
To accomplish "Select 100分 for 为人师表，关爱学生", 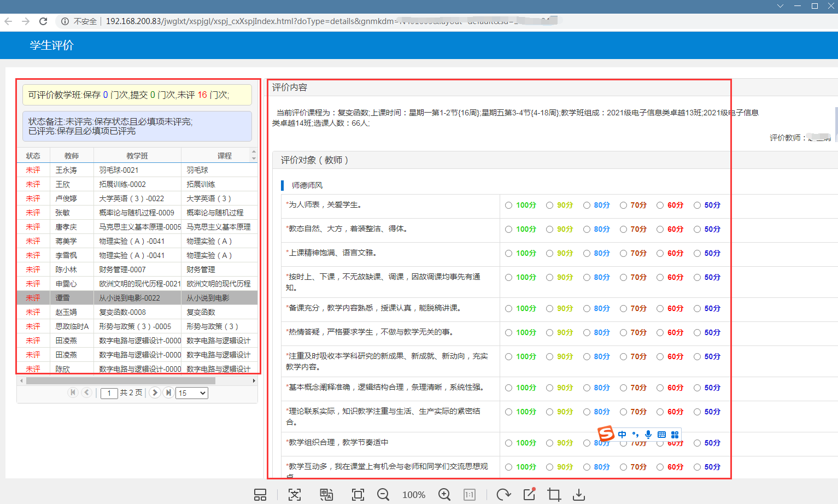I will 509,206.
